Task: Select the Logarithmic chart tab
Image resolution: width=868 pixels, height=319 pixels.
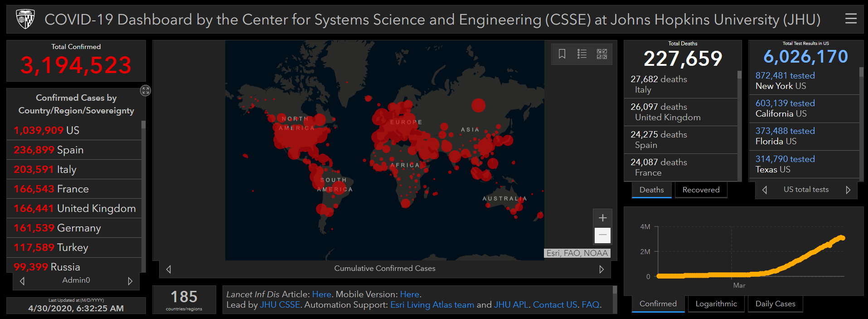Action: tap(716, 304)
